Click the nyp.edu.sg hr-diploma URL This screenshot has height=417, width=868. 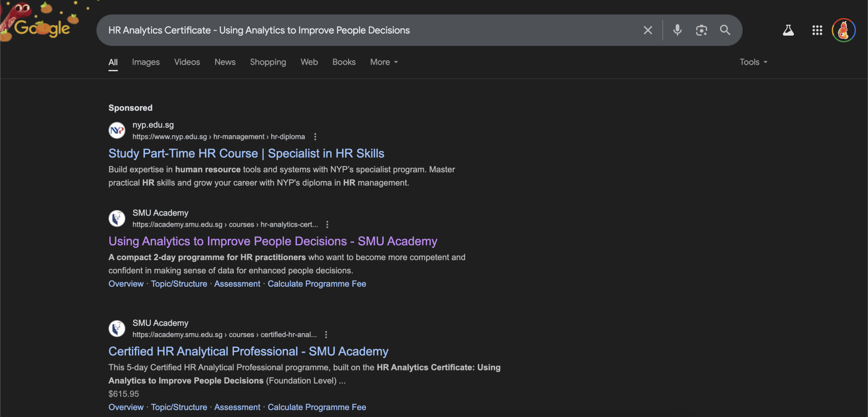coord(218,137)
